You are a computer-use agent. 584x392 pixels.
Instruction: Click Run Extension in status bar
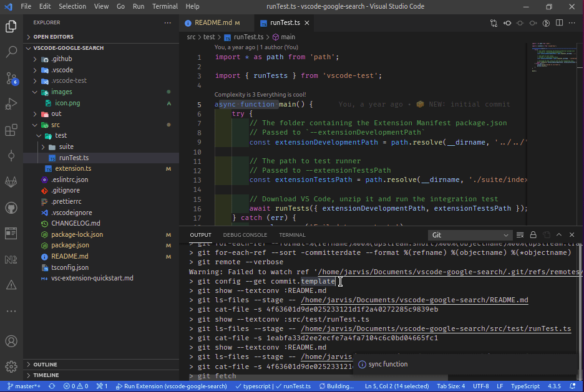click(x=170, y=386)
